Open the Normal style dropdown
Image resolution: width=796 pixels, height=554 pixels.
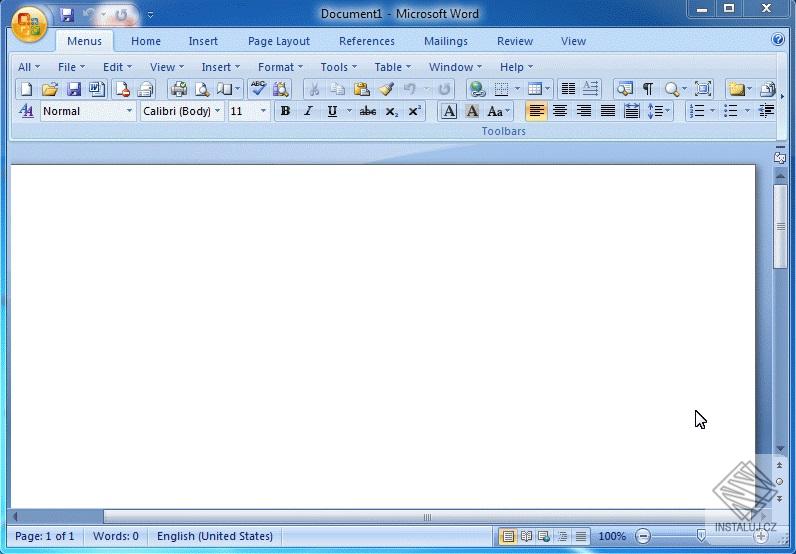[x=129, y=111]
